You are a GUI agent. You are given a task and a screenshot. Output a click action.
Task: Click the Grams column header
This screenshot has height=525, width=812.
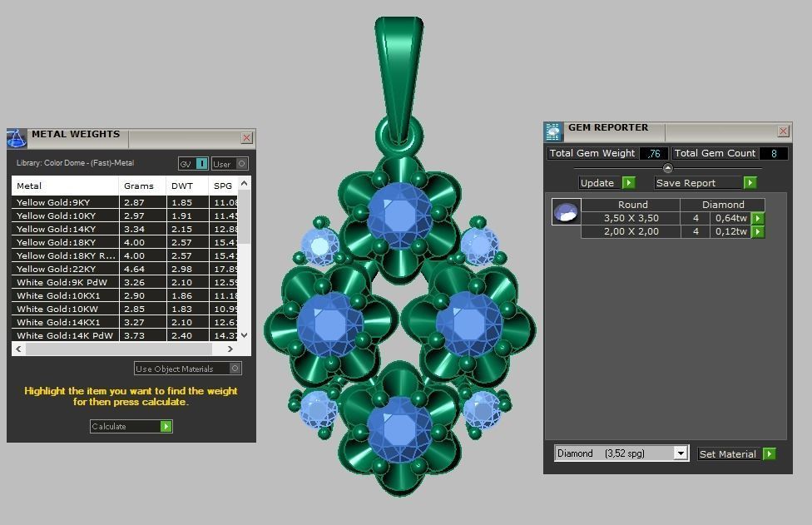142,186
